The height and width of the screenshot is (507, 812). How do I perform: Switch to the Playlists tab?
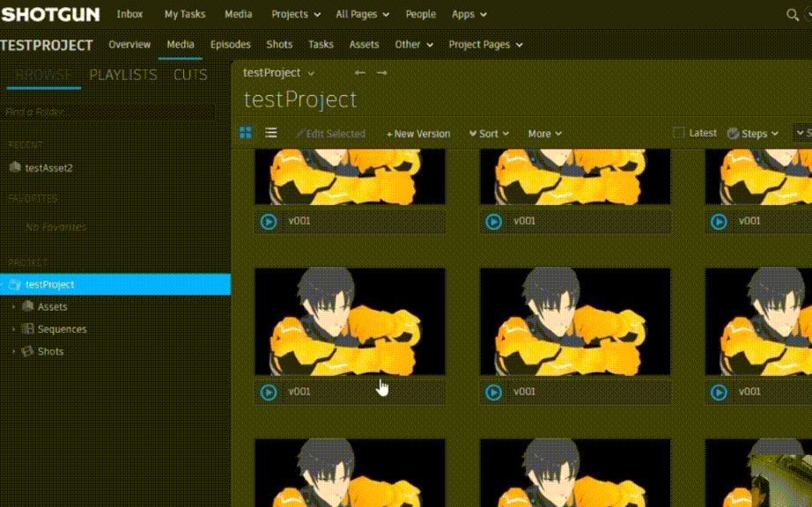click(123, 75)
